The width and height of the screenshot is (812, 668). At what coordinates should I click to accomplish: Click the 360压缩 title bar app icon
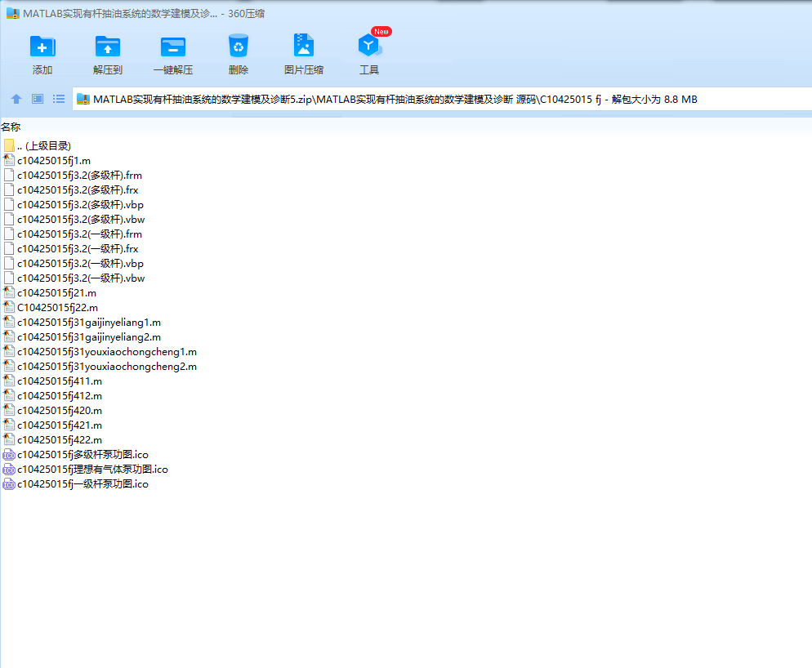12,13
